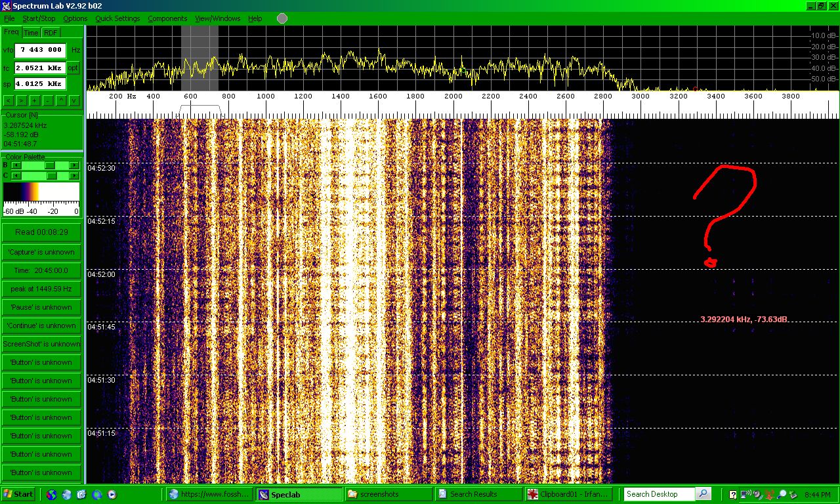Switch to the screenshots folder taskbar button
840x504 pixels.
(x=389, y=494)
